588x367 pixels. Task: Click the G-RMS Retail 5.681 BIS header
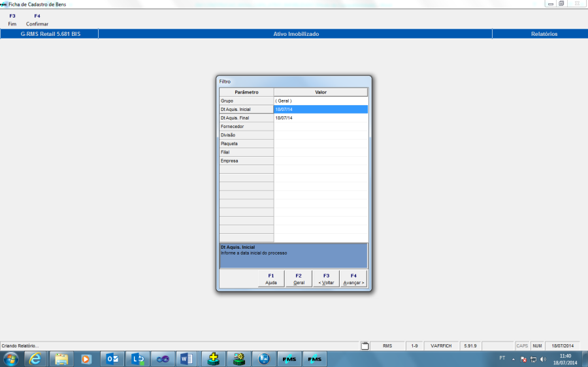50,34
